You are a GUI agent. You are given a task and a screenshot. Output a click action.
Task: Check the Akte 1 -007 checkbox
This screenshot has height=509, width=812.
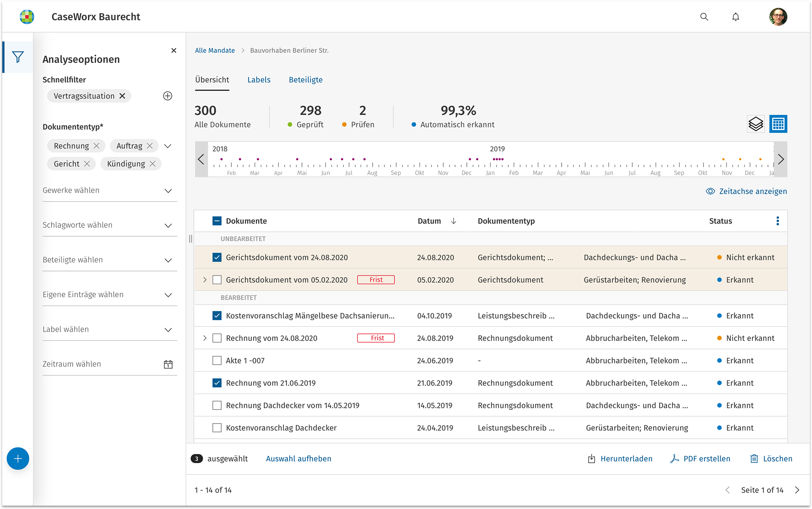[x=217, y=361]
